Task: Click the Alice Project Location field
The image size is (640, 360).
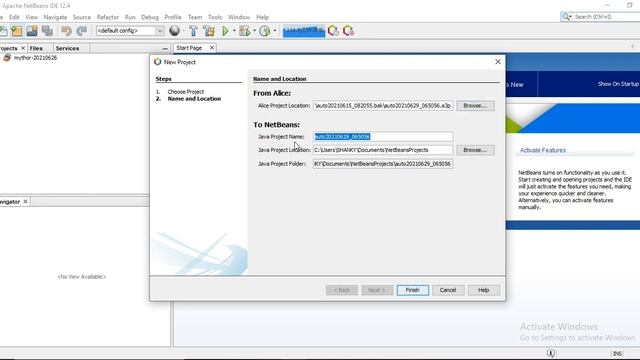Action: click(383, 106)
